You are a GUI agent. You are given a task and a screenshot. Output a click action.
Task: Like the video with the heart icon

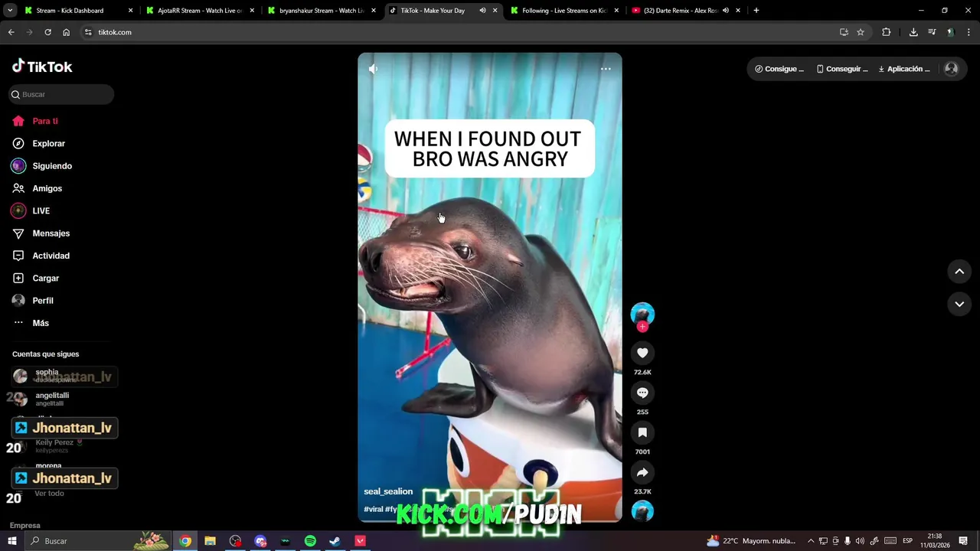(642, 353)
